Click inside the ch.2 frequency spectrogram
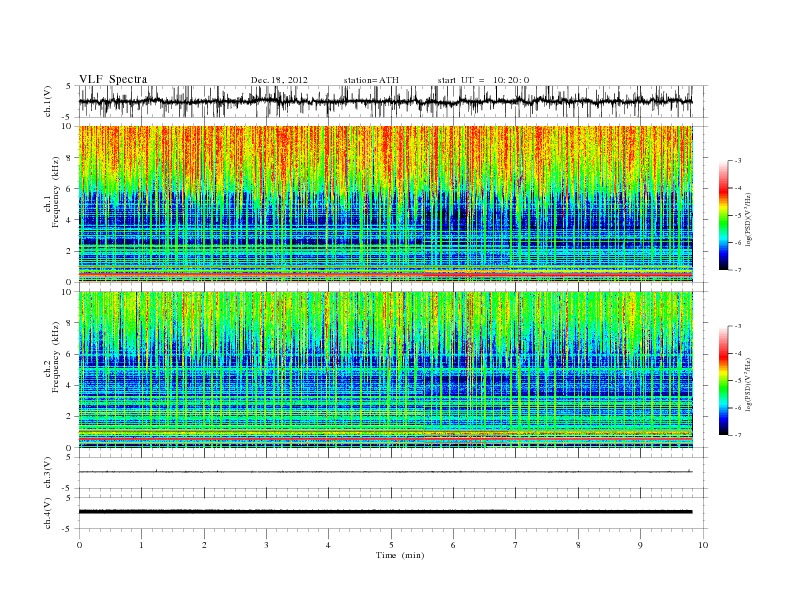Image resolution: width=792 pixels, height=612 pixels. pos(386,369)
